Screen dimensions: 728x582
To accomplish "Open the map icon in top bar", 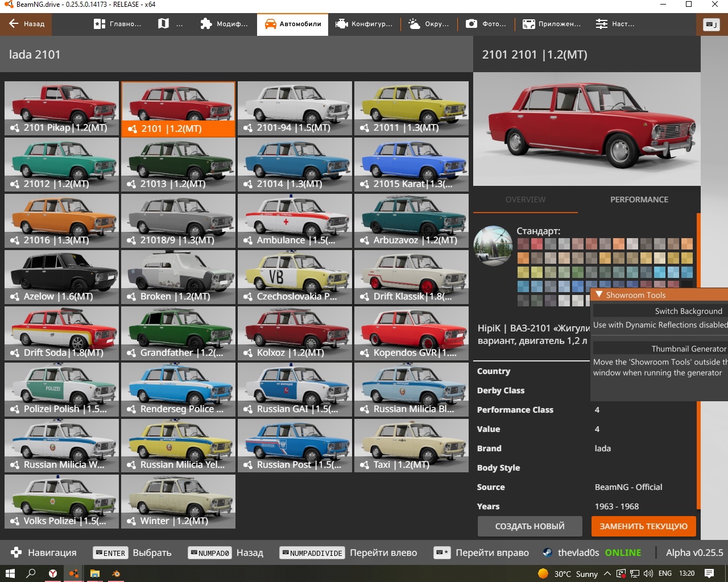I will (165, 24).
